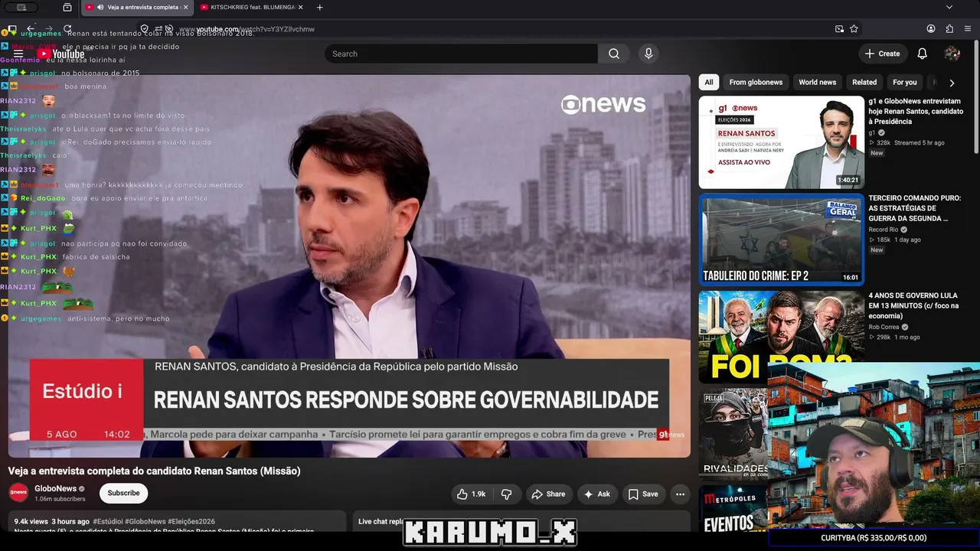The image size is (980, 551).
Task: Close the 'Veja a entrevista completa' tab
Action: pos(185,8)
